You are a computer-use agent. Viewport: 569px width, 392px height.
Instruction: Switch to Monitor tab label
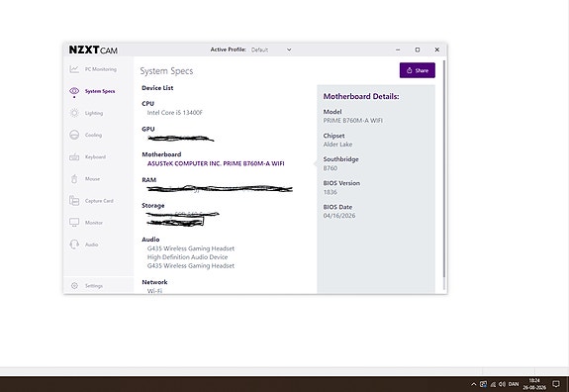[x=94, y=223]
